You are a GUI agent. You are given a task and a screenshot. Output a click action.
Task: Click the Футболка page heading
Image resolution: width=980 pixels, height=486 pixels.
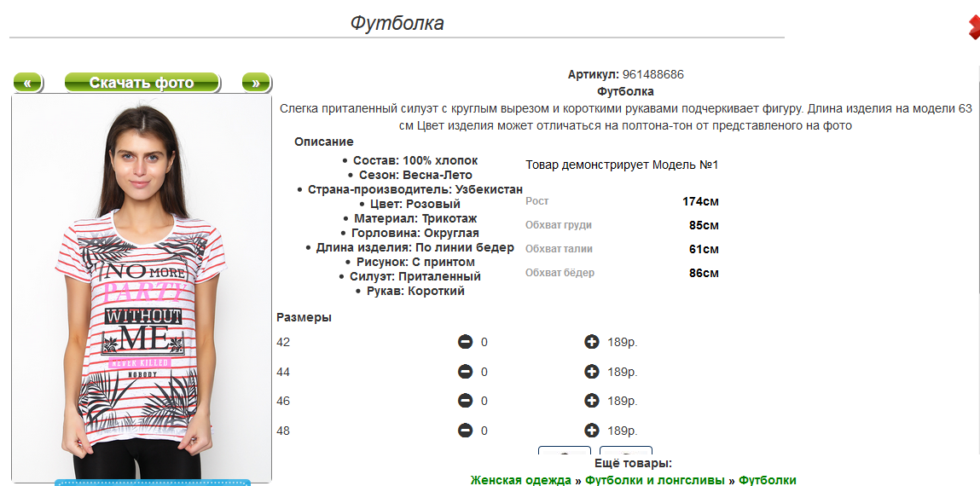[x=397, y=23]
